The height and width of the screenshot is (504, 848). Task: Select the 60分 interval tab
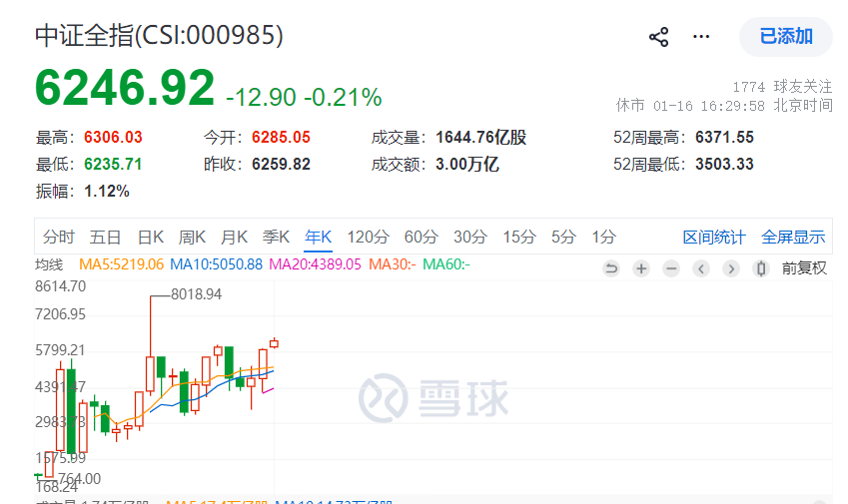pos(421,237)
